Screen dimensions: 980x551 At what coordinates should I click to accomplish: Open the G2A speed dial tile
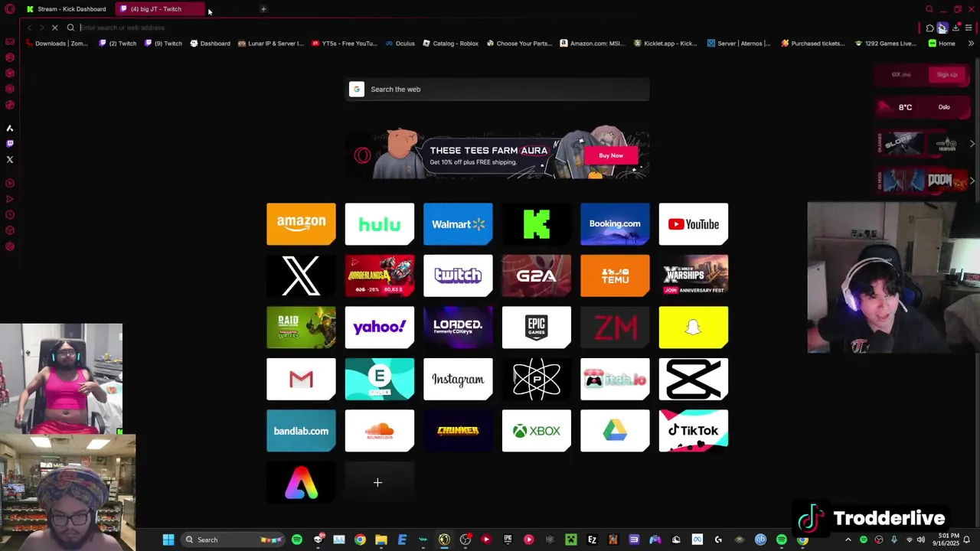tap(537, 275)
